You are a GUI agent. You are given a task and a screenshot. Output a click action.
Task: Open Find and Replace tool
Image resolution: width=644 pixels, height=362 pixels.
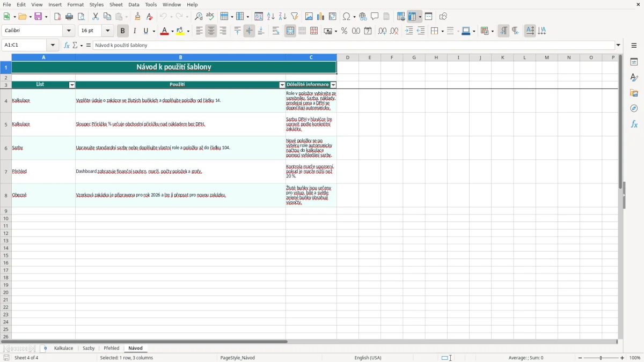(x=199, y=17)
